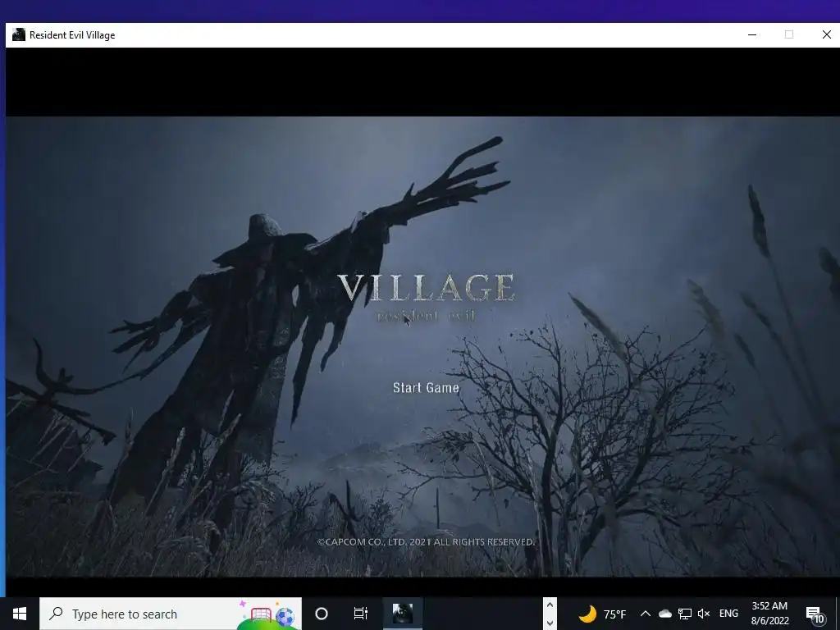Switch the ENG input language
The image size is (840, 630).
[728, 614]
